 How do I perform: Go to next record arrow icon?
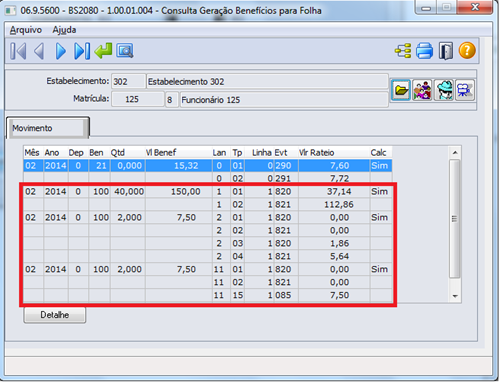(60, 51)
